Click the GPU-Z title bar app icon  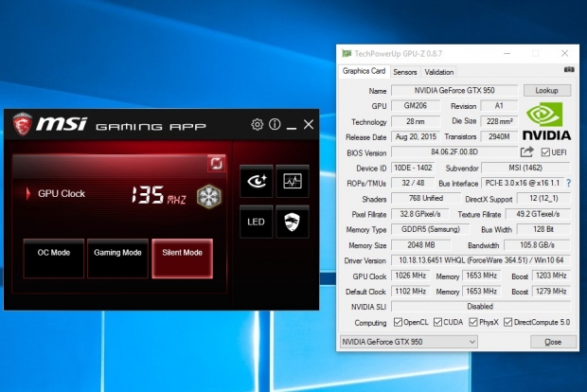pos(347,54)
